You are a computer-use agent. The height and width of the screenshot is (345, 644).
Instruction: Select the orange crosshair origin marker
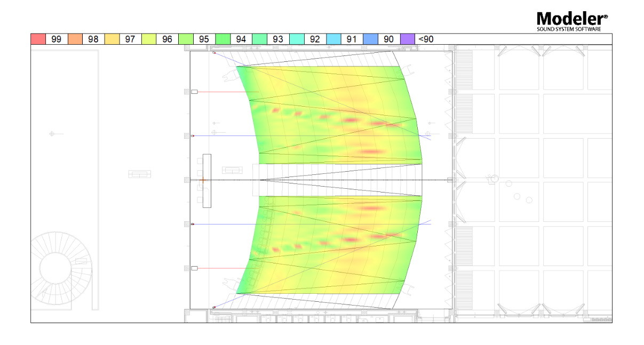point(203,181)
